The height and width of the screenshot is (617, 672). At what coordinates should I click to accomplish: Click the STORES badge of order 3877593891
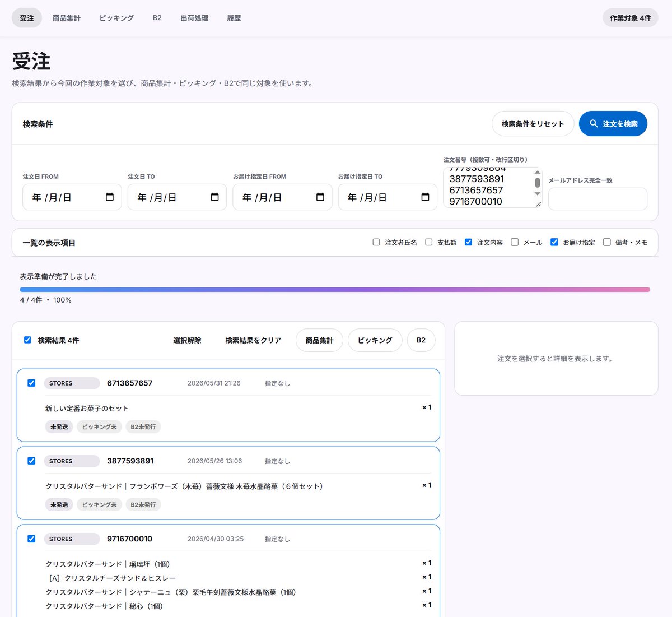tap(72, 461)
